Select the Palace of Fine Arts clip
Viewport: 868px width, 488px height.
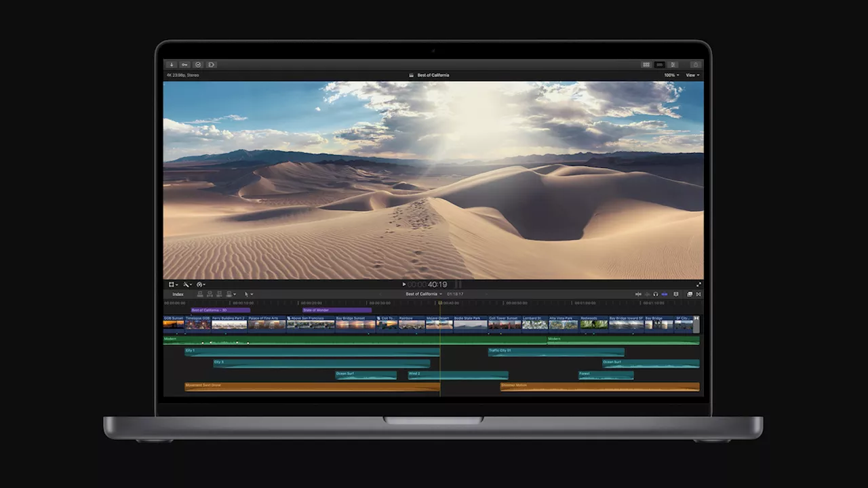pyautogui.click(x=267, y=325)
